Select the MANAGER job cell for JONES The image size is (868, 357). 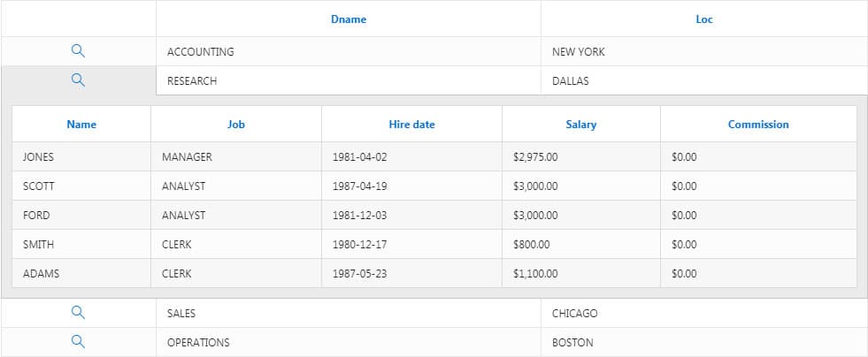click(187, 157)
